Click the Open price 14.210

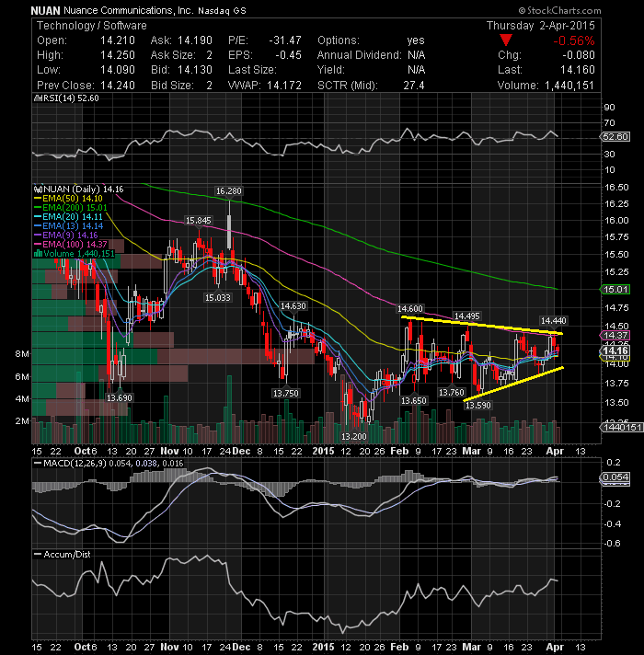point(118,40)
